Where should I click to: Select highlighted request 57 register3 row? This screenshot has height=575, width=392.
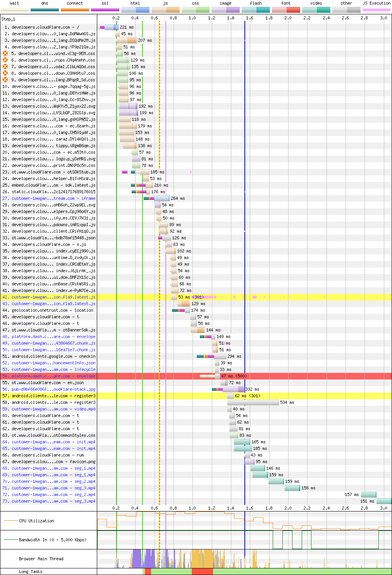coord(49,396)
